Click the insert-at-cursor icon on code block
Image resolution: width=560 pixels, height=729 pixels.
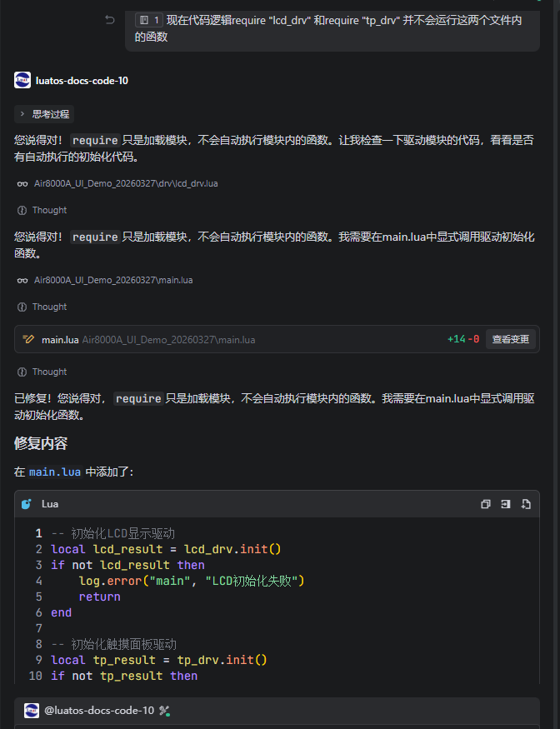(505, 504)
